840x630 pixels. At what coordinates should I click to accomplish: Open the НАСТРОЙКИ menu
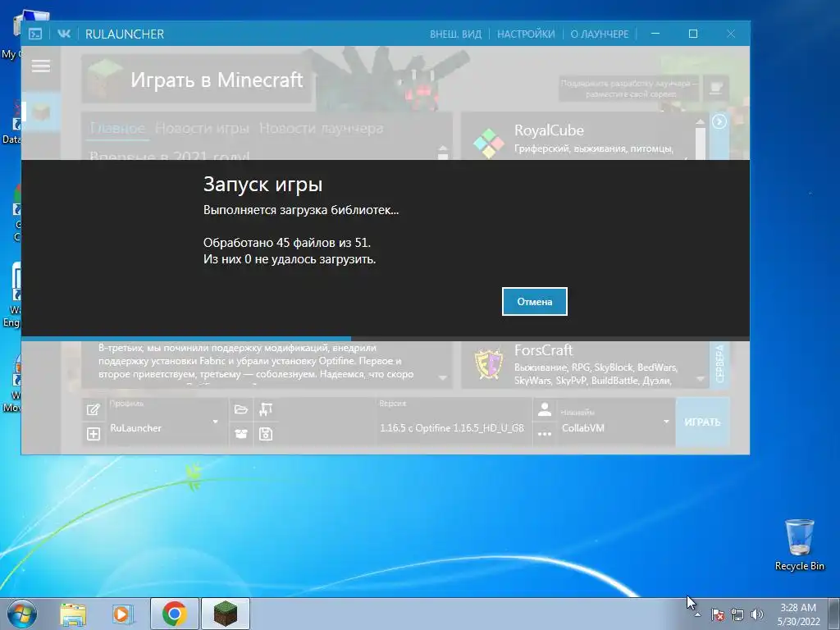pos(526,34)
